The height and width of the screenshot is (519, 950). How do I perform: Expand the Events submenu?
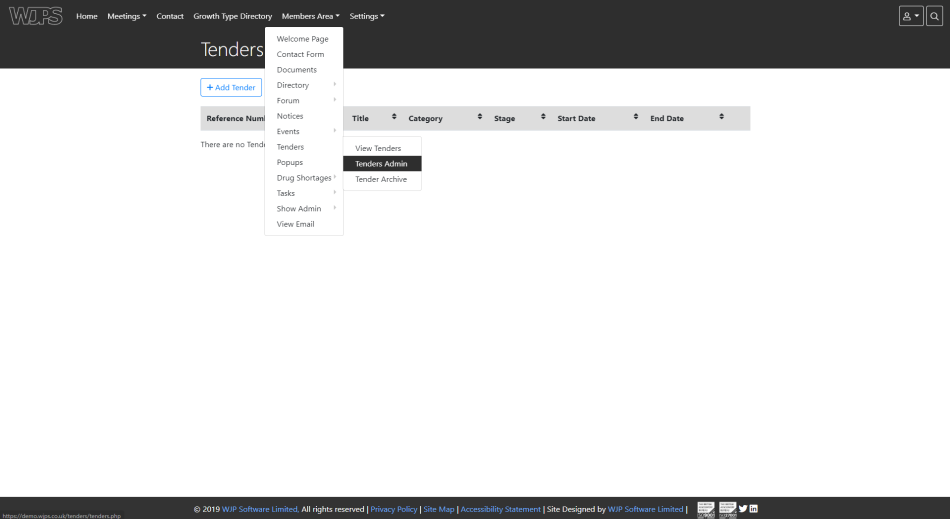coord(304,131)
